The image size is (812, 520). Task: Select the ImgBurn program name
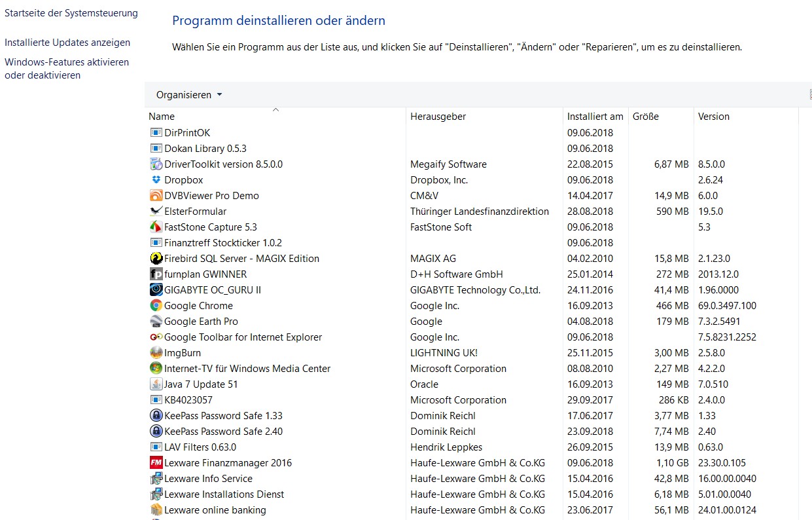(183, 353)
